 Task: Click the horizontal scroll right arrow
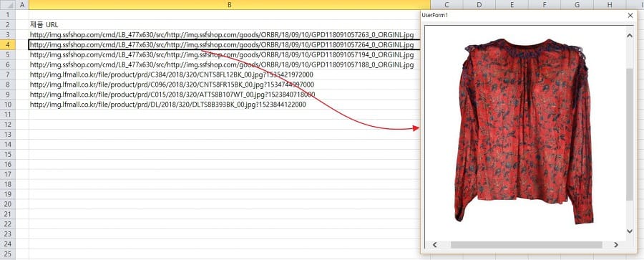click(x=615, y=245)
